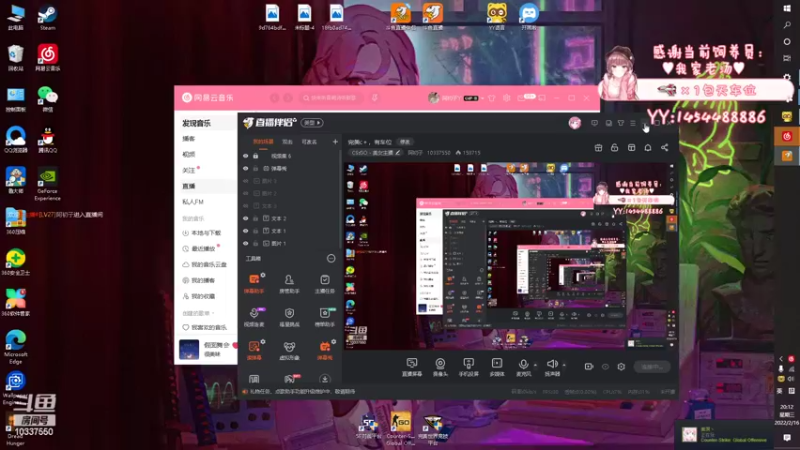Edit the CSGO category tag with the pencil
The width and height of the screenshot is (800, 450).
(397, 153)
